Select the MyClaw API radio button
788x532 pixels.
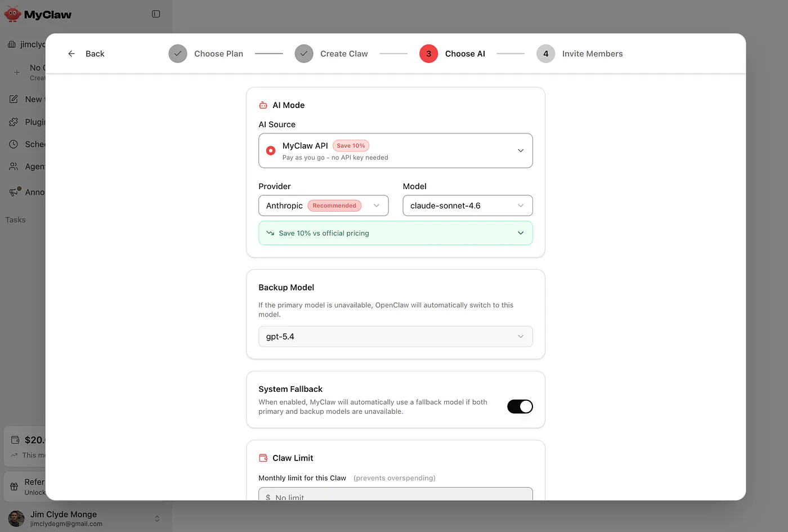click(271, 151)
